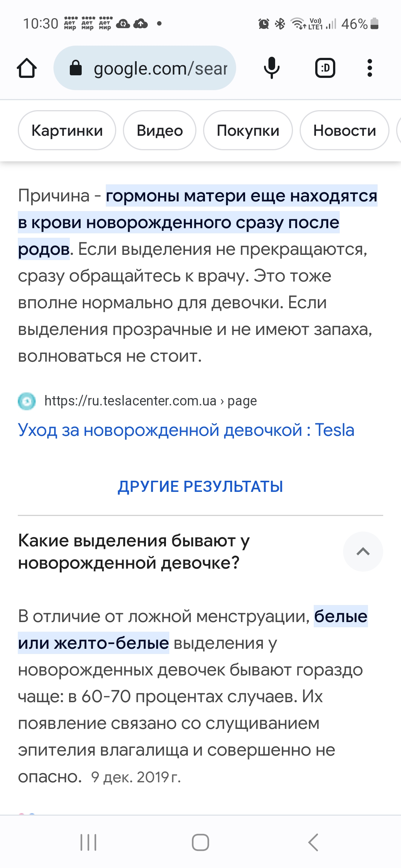Image resolution: width=401 pixels, height=868 pixels.
Task: Tap the teslacenter site favicon
Action: point(27,401)
